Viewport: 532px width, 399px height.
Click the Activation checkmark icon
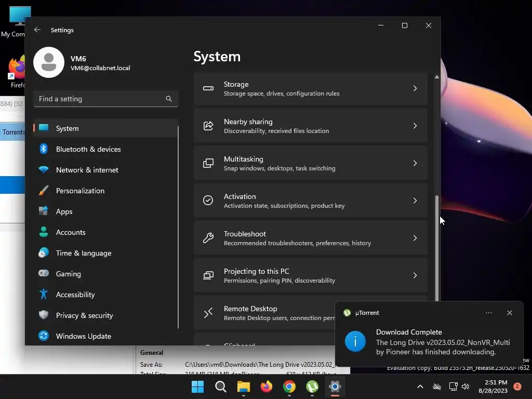208,200
